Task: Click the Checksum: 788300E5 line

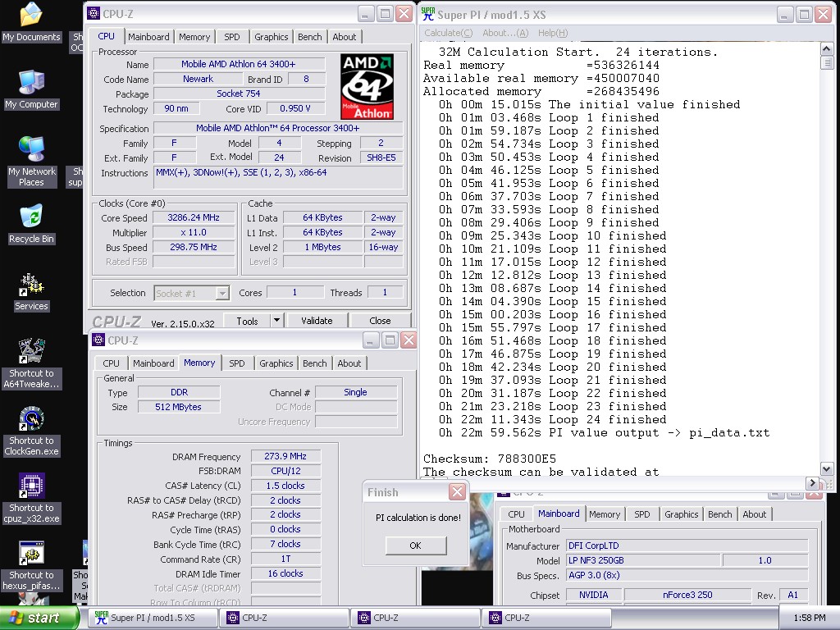Action: tap(490, 459)
